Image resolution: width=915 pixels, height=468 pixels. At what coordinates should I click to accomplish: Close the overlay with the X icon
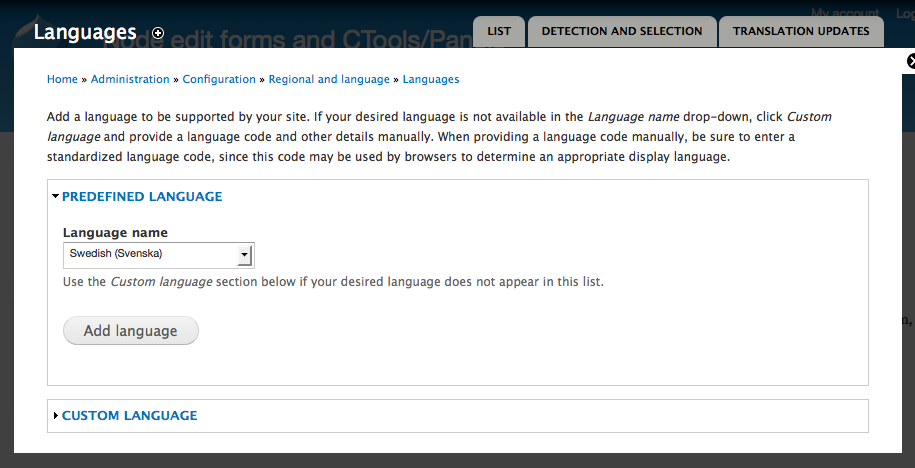click(911, 61)
